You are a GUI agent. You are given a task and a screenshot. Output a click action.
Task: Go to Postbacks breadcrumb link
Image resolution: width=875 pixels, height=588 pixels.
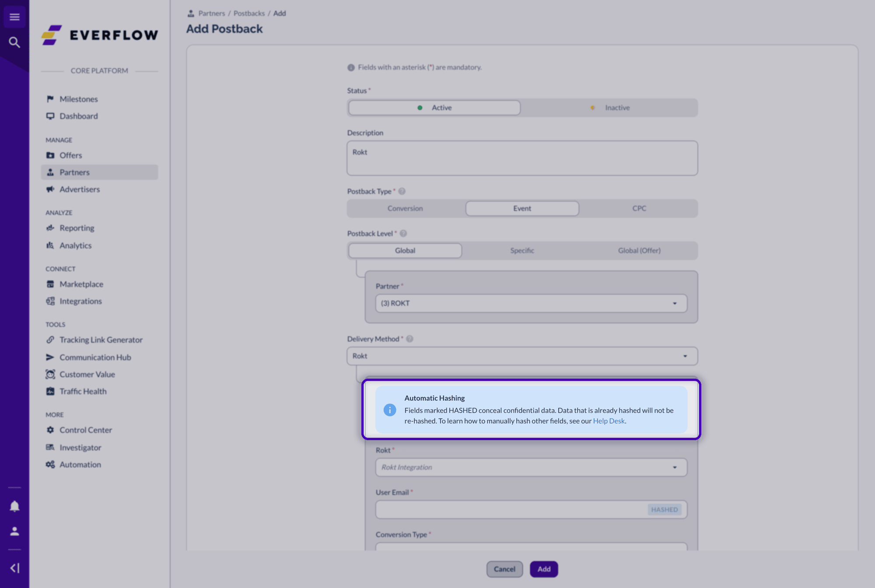click(249, 14)
